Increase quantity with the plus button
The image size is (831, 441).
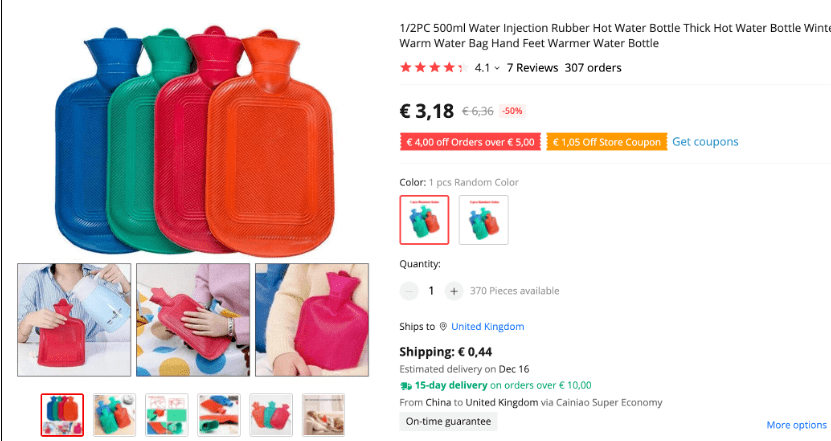[454, 291]
